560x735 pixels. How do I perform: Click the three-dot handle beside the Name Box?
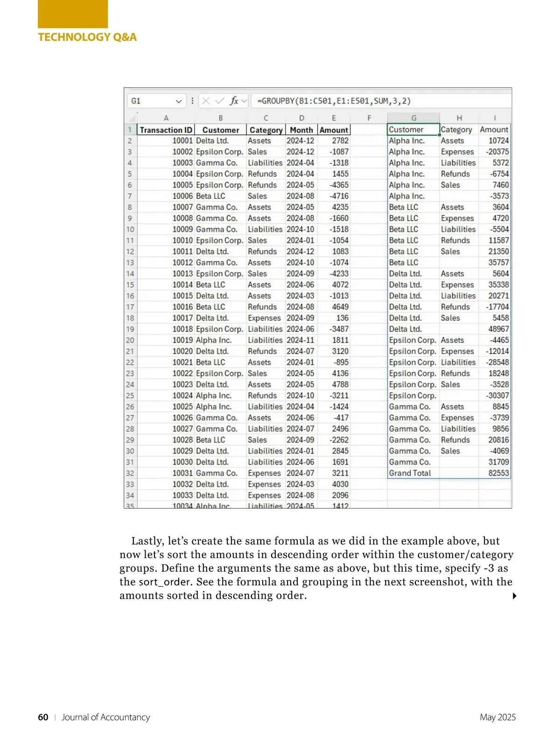click(x=192, y=101)
